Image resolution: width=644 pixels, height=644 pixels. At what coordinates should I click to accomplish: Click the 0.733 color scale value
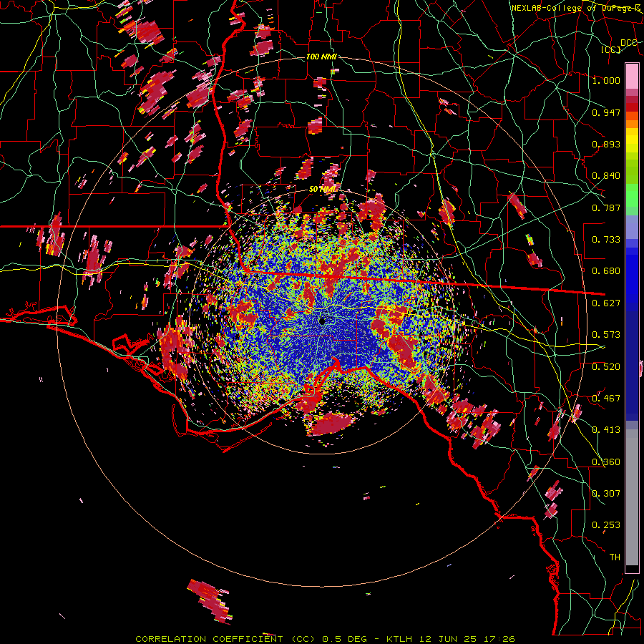606,240
